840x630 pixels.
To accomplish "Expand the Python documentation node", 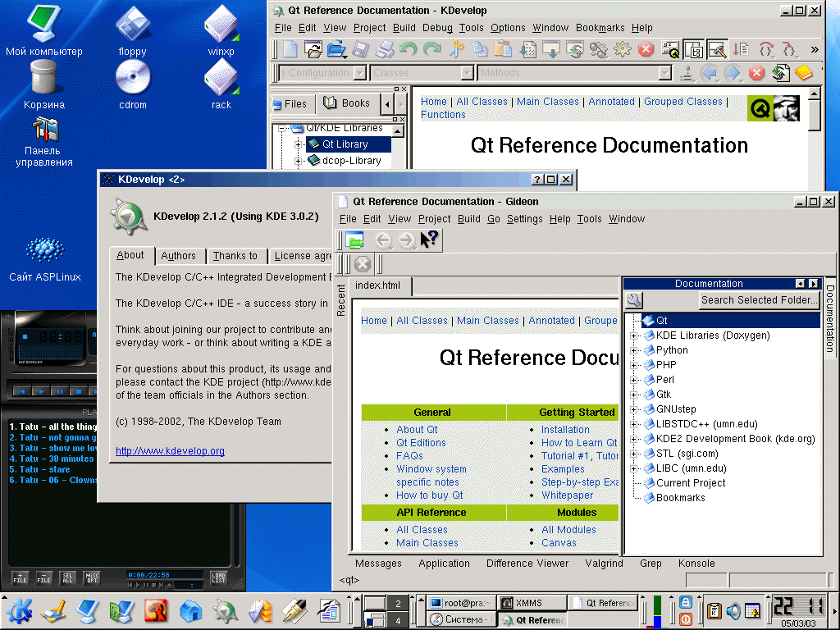I will [x=634, y=350].
